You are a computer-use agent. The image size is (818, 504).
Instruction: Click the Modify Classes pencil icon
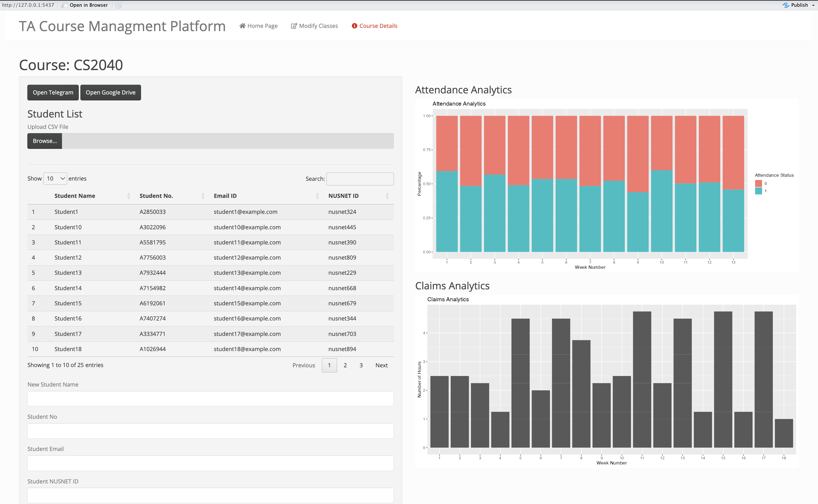(294, 26)
